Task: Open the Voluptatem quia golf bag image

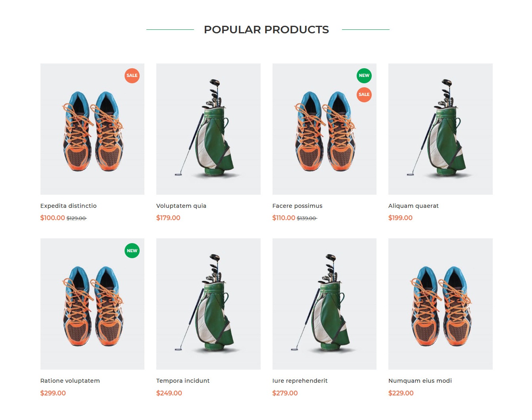Action: (208, 129)
